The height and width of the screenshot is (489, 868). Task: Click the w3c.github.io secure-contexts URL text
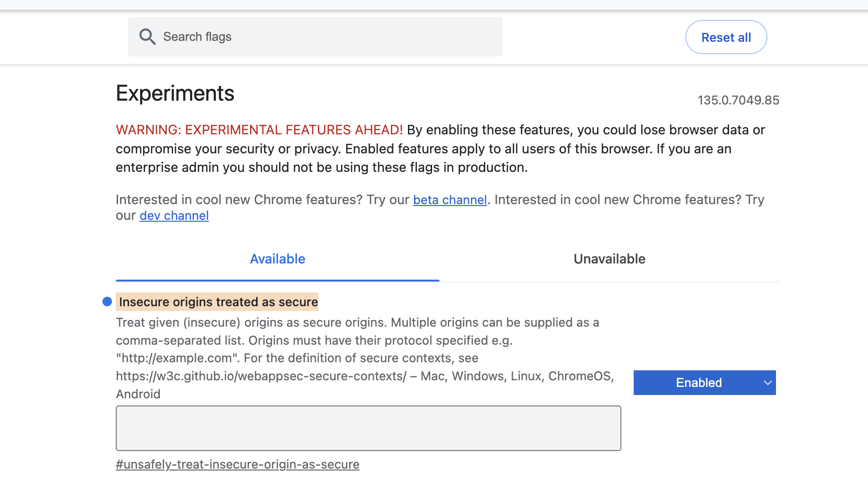[x=261, y=376]
